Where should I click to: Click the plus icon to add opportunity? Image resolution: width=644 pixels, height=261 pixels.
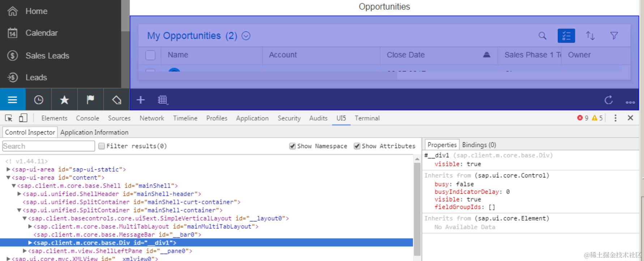point(141,100)
